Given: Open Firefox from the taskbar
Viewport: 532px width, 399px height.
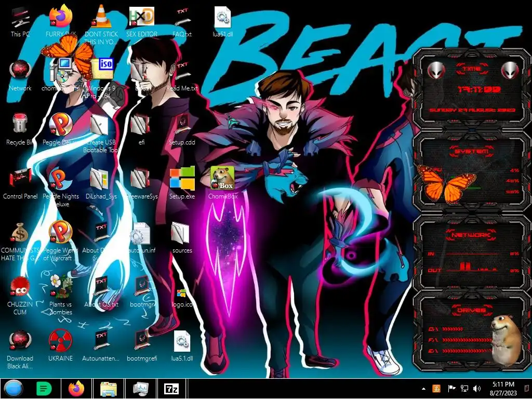Looking at the screenshot, I should [76, 389].
